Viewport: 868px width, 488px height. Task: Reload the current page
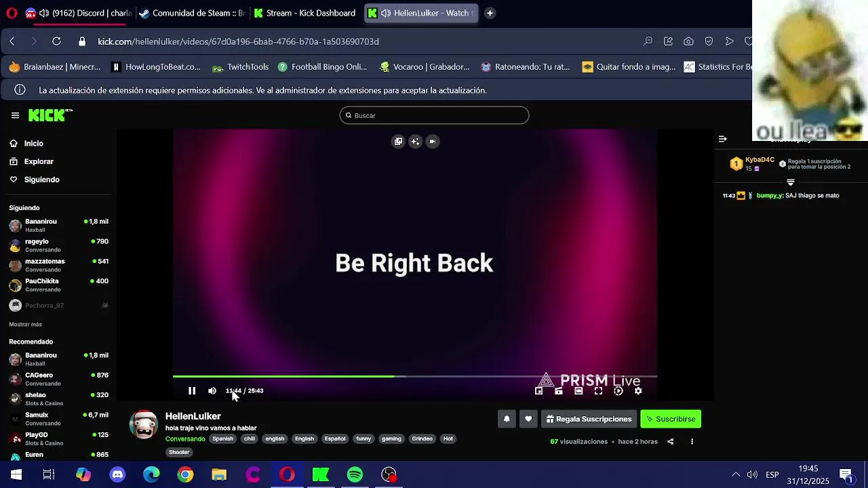pyautogui.click(x=56, y=41)
